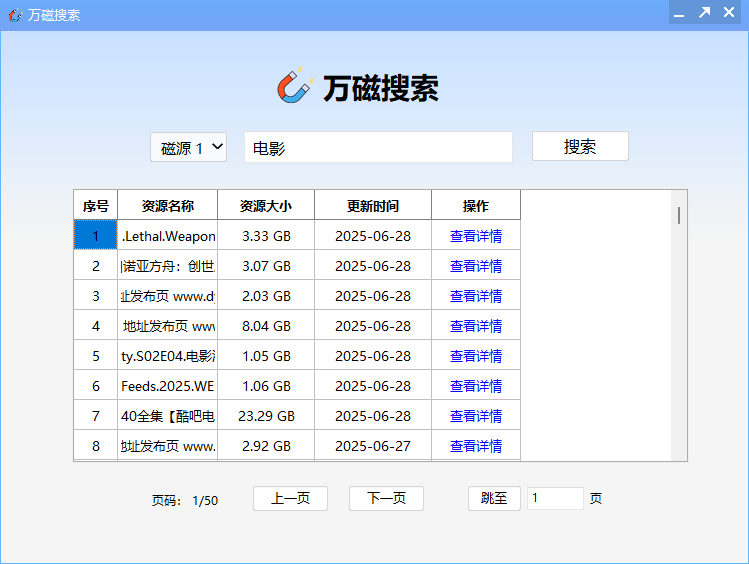Select row number 5 in the table
Viewport: 749px width, 564px height.
tap(96, 356)
